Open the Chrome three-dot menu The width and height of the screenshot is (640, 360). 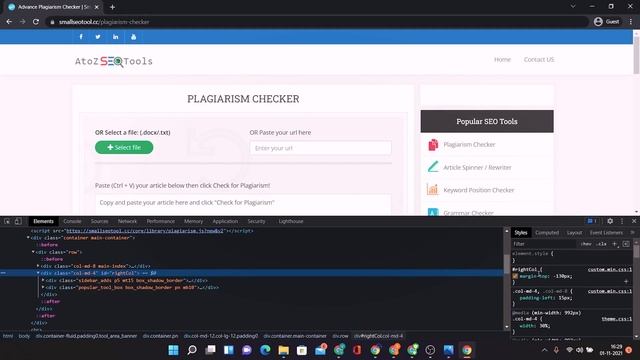click(631, 22)
